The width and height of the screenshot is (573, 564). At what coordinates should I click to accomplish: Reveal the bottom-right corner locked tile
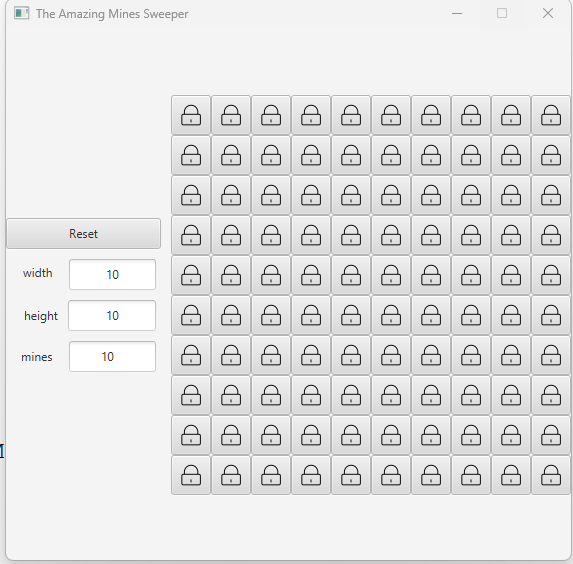point(551,475)
